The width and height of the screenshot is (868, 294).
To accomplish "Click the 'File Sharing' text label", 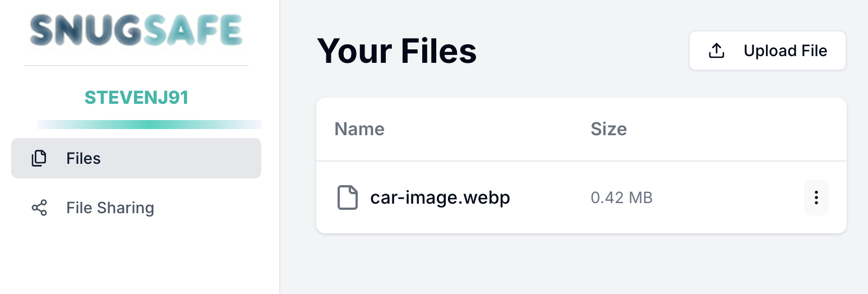I will pos(110,208).
